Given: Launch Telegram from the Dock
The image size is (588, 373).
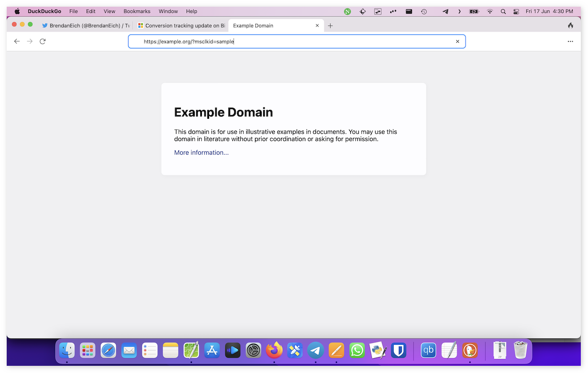Looking at the screenshot, I should (316, 350).
